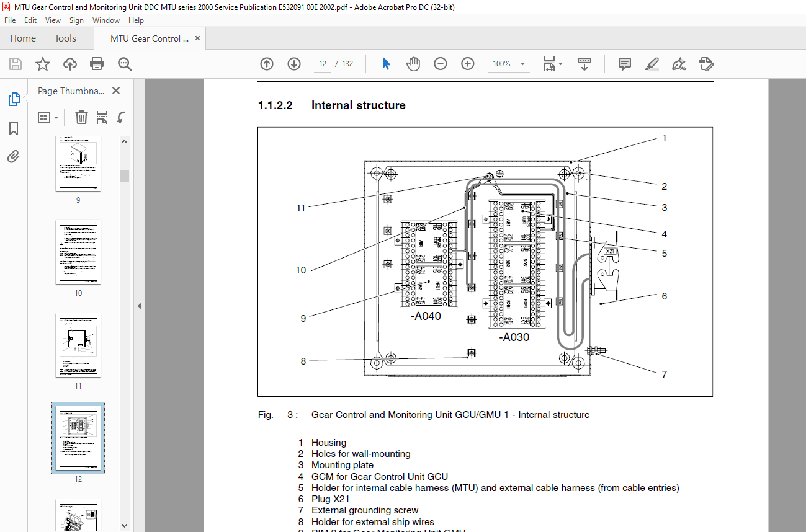Open the Sign menu
Viewport: 806px width, 532px height.
click(76, 20)
